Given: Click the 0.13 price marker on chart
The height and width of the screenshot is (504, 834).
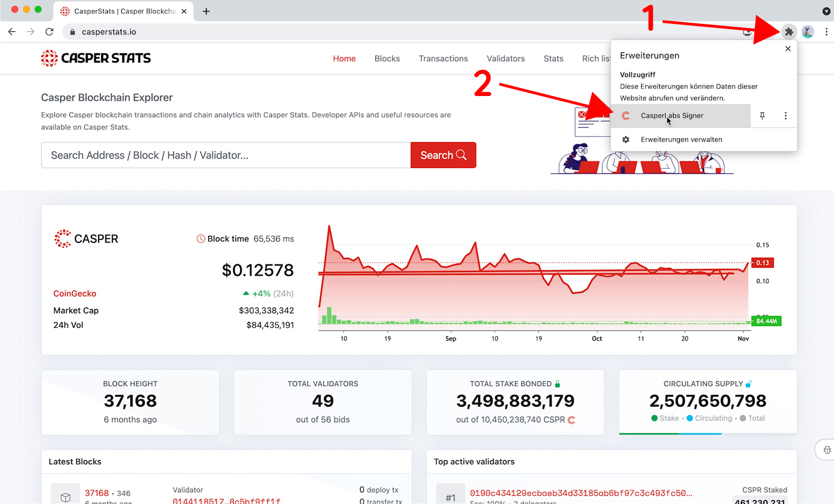Looking at the screenshot, I should [x=762, y=263].
